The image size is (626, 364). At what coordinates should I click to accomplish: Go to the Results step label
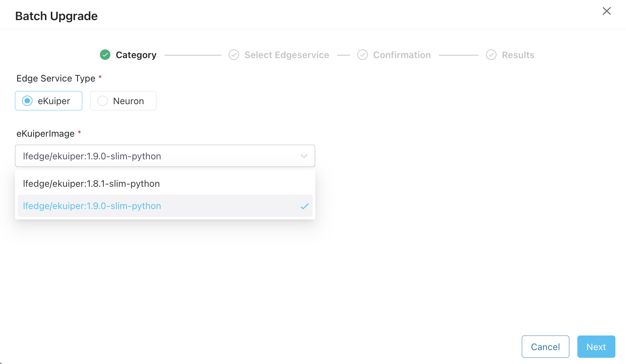(x=518, y=54)
